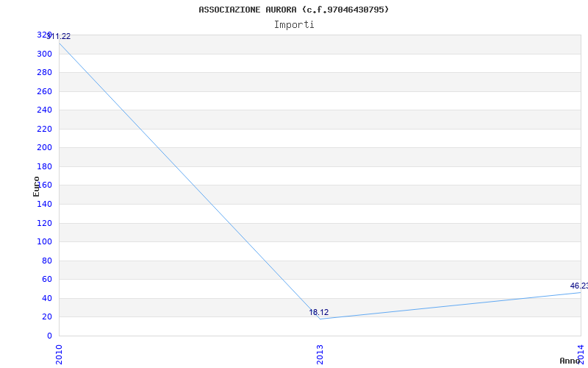Click the x-axis year 2014

pos(581,355)
